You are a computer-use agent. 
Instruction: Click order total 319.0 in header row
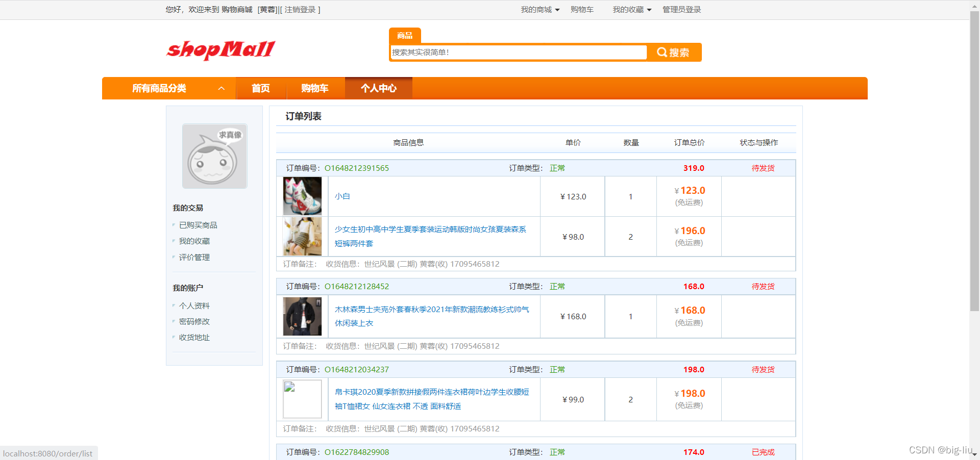[x=694, y=168]
